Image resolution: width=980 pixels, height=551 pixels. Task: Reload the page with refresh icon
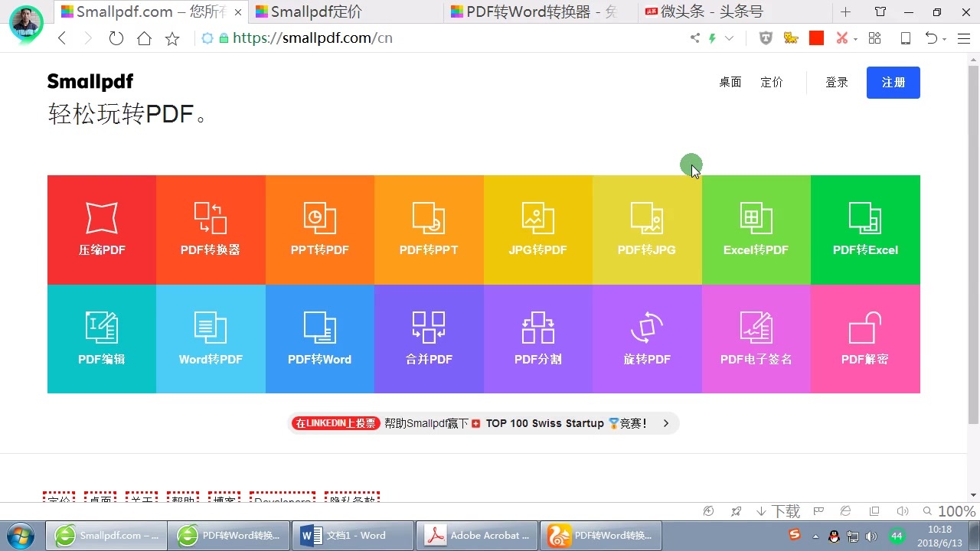pos(116,38)
